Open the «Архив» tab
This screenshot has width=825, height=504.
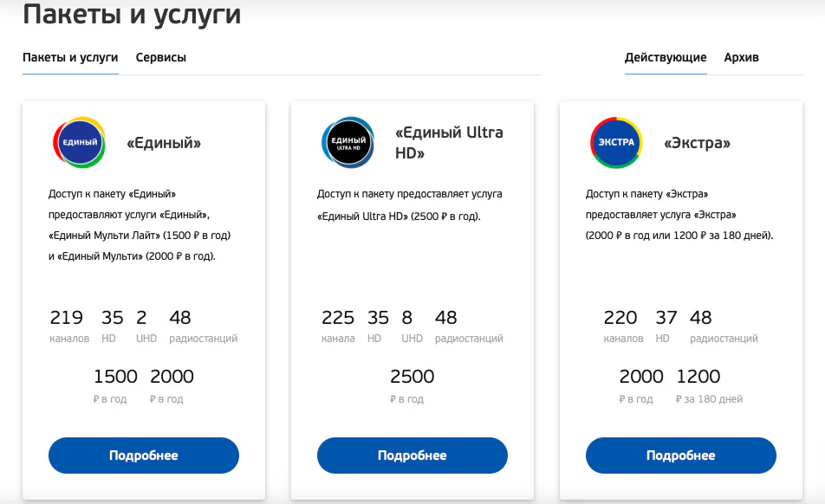tap(741, 58)
